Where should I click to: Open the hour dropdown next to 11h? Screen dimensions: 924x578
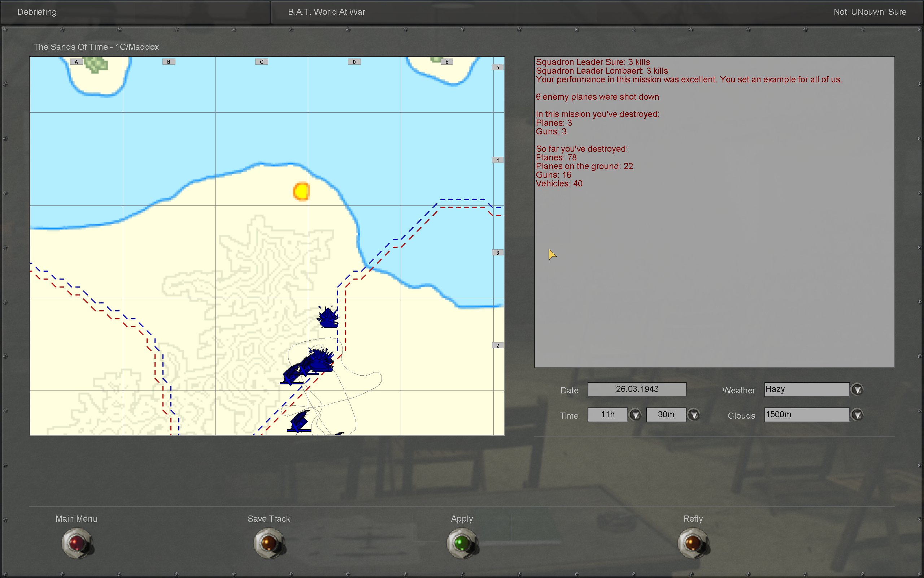(x=635, y=415)
